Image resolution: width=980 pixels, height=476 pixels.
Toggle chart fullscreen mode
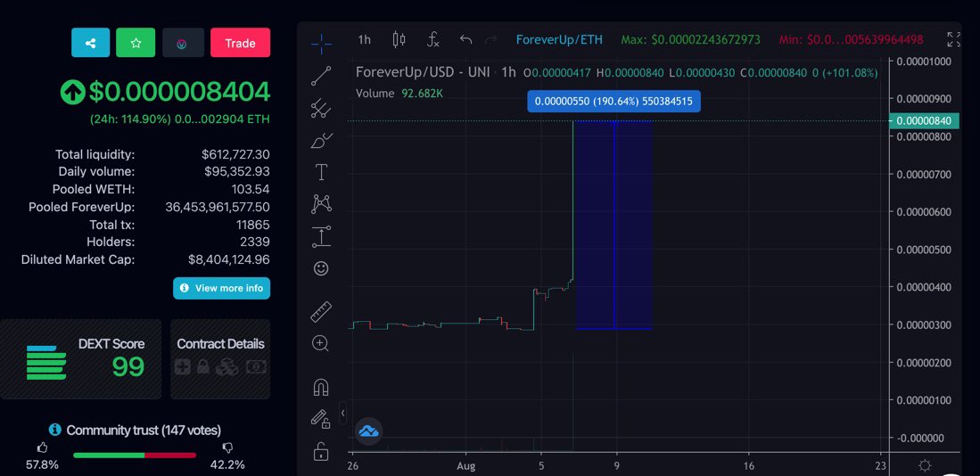[954, 40]
